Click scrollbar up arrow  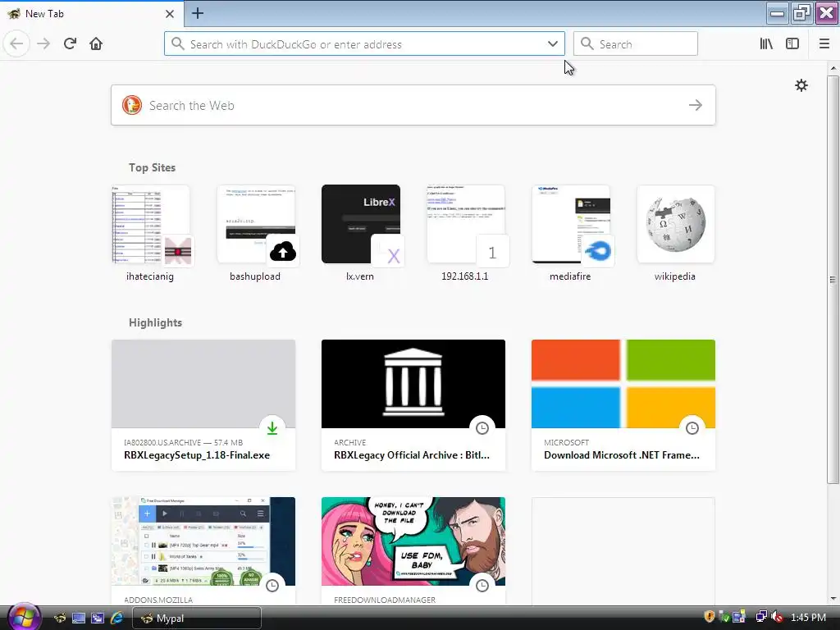[x=833, y=68]
